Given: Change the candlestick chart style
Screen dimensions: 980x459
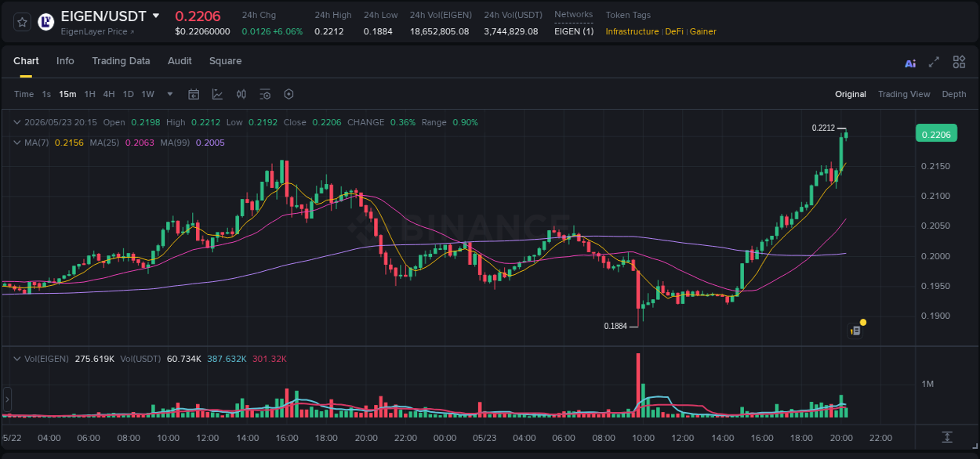Looking at the screenshot, I should click(x=241, y=94).
